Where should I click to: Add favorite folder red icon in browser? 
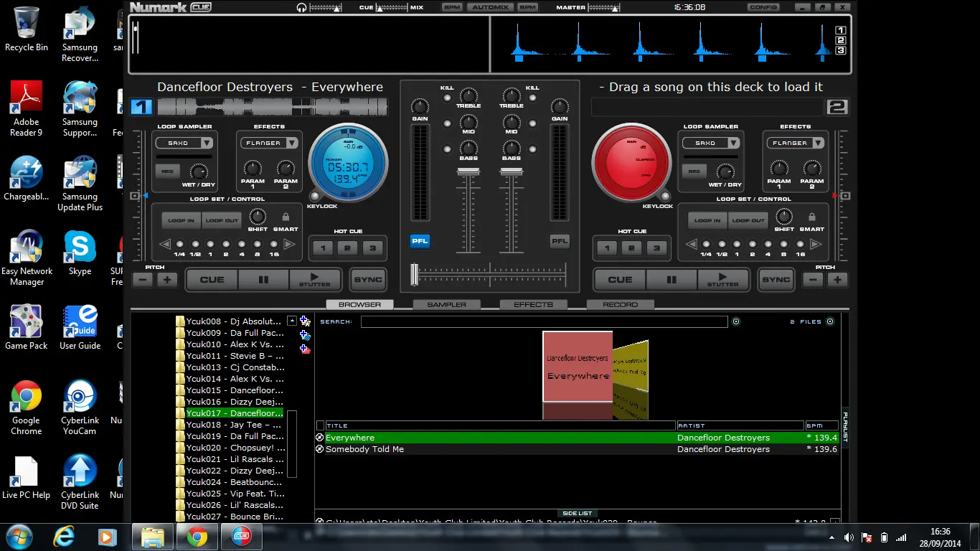tap(305, 349)
